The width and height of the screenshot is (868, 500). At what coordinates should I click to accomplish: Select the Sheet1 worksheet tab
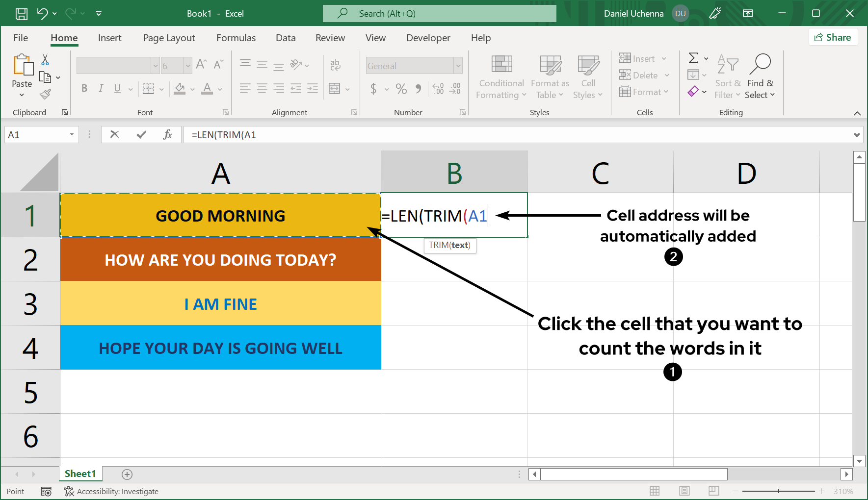(x=80, y=474)
